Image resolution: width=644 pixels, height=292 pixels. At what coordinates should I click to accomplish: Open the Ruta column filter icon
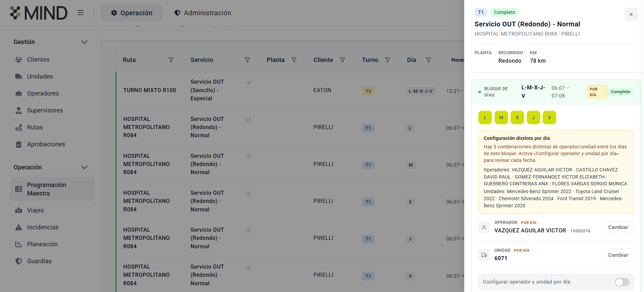pos(171,60)
